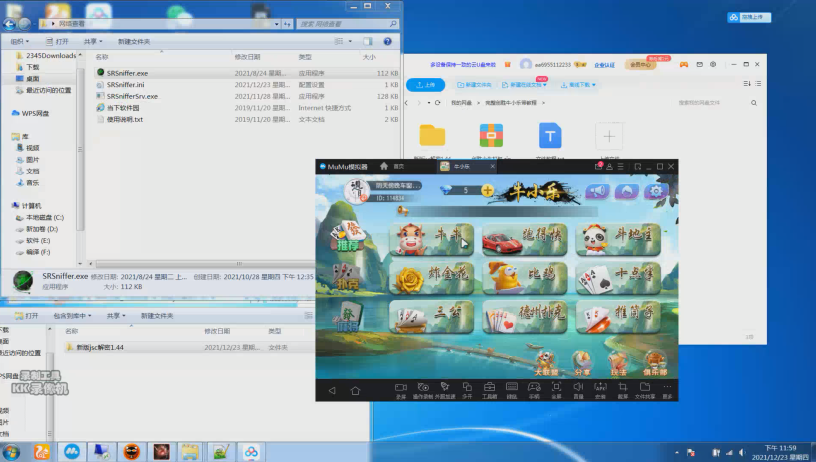Viewport: 816px width, 462px height.
Task: Click the game's gear settings button
Action: click(656, 191)
